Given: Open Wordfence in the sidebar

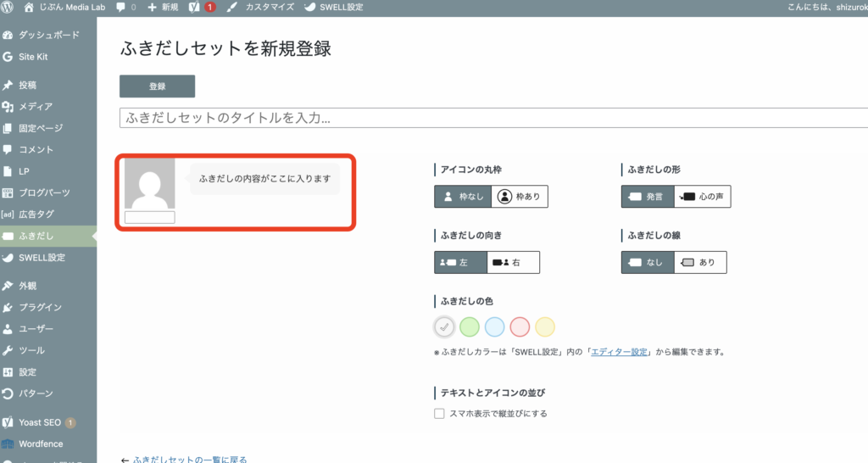Looking at the screenshot, I should (x=42, y=443).
